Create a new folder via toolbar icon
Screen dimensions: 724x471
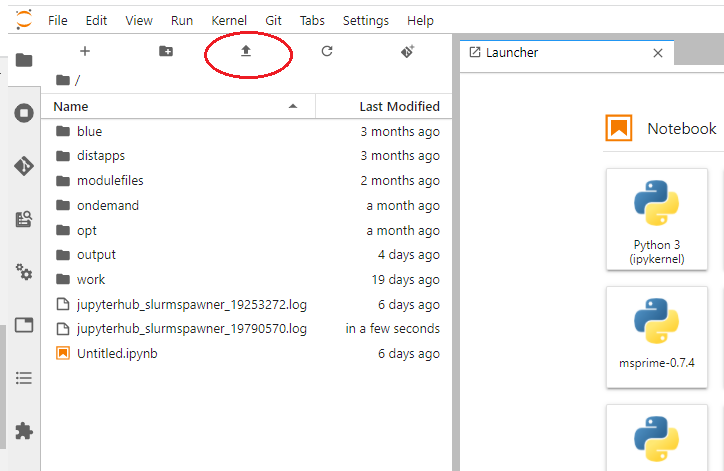[x=166, y=51]
